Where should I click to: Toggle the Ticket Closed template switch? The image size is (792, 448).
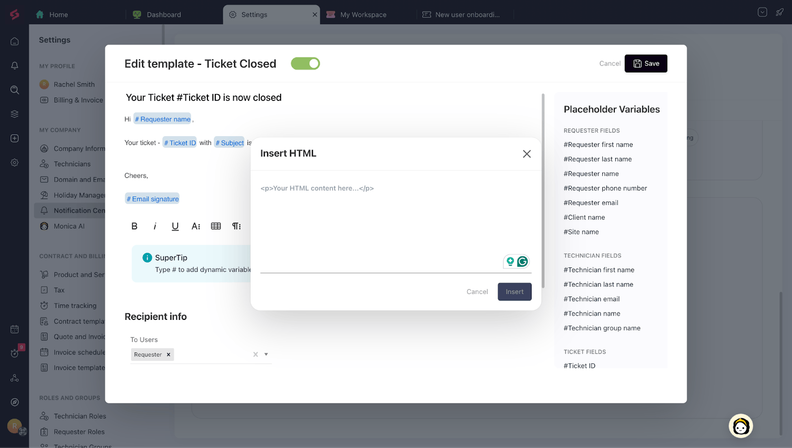pyautogui.click(x=305, y=64)
